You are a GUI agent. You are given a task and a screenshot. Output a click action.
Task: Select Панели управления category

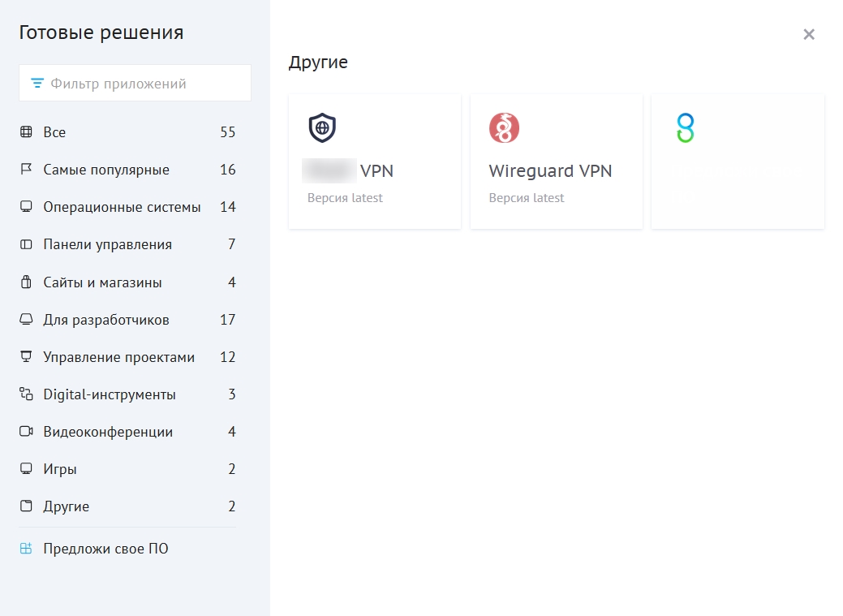[x=107, y=244]
